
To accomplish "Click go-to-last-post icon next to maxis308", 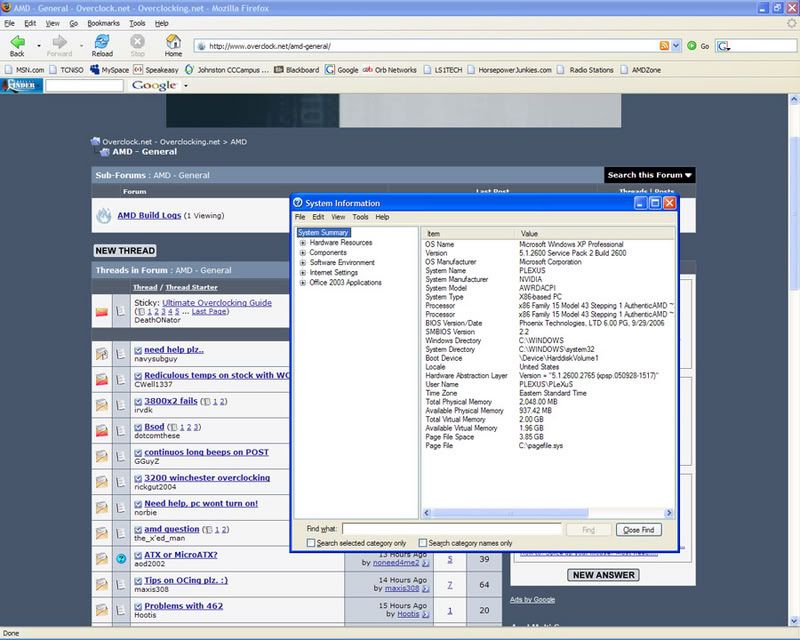I will 426,588.
